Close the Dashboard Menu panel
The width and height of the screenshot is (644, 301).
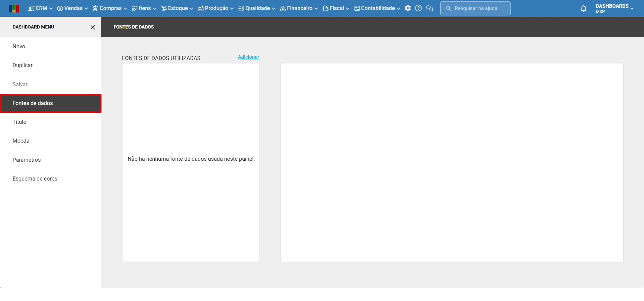93,27
